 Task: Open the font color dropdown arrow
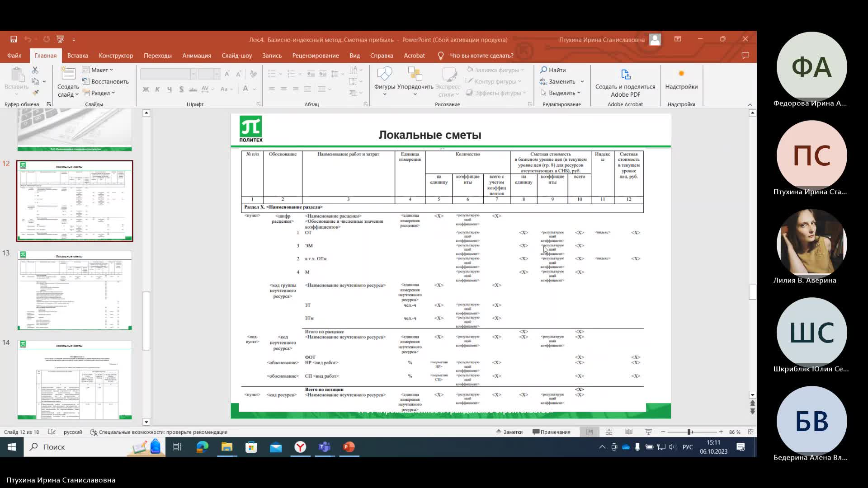[255, 89]
